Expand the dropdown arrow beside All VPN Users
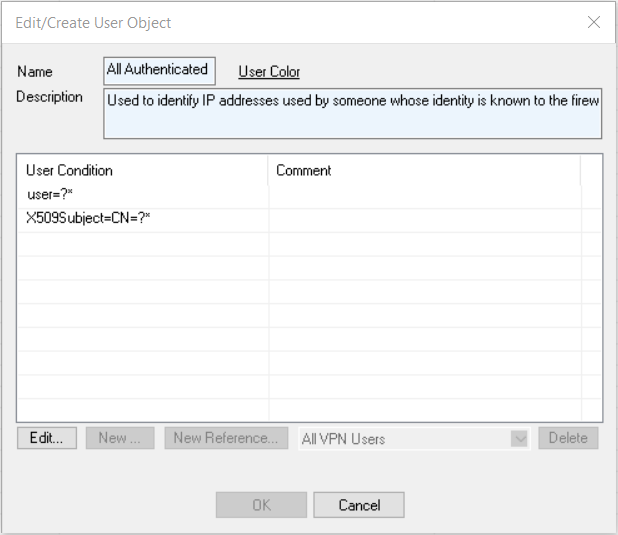The height and width of the screenshot is (535, 618). point(519,439)
